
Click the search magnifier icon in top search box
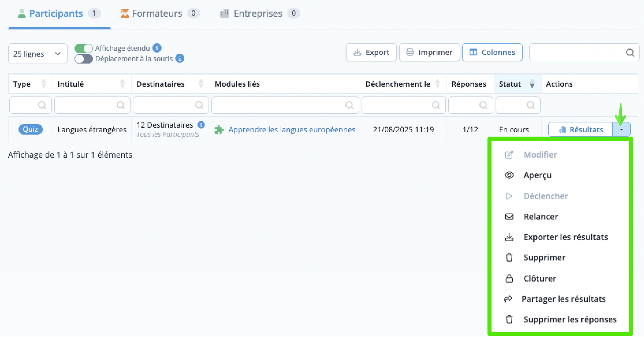click(630, 53)
